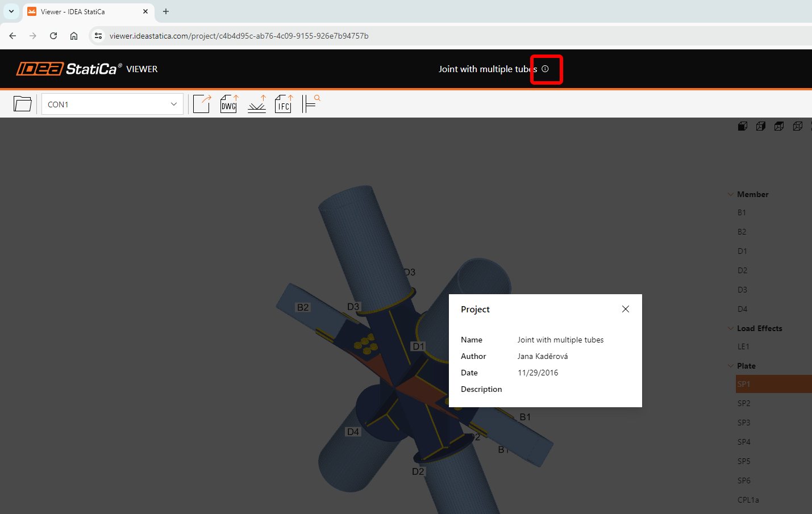Open the project file browser folder icon
Viewport: 812px width, 514px height.
tap(22, 103)
